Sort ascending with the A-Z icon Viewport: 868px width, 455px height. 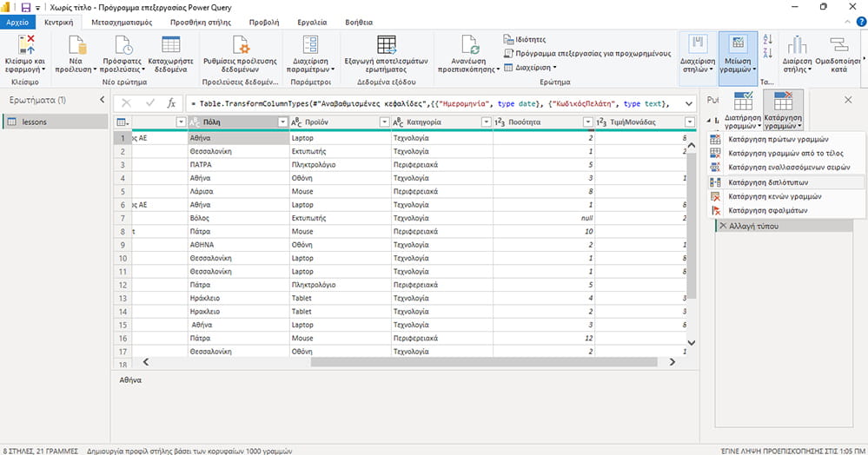(767, 39)
